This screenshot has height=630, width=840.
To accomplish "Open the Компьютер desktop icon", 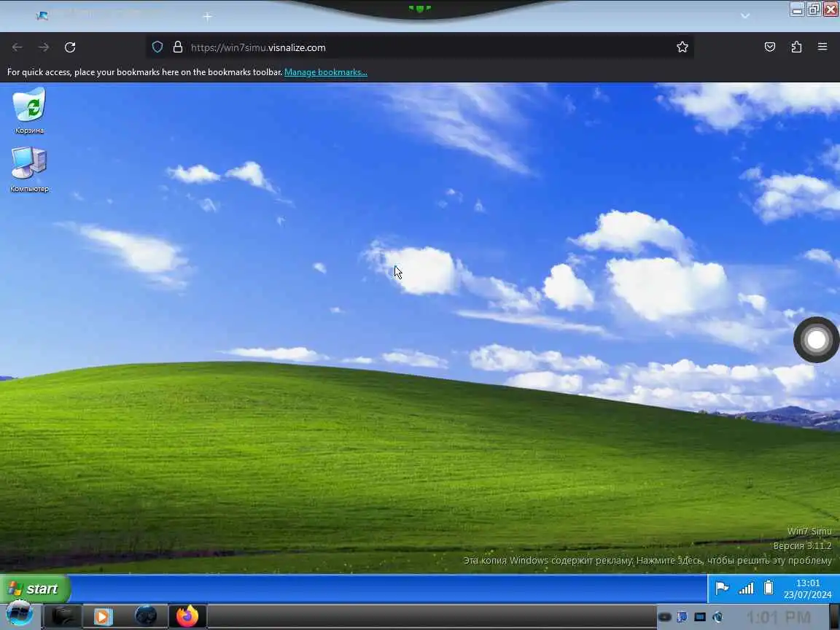I will (29, 169).
